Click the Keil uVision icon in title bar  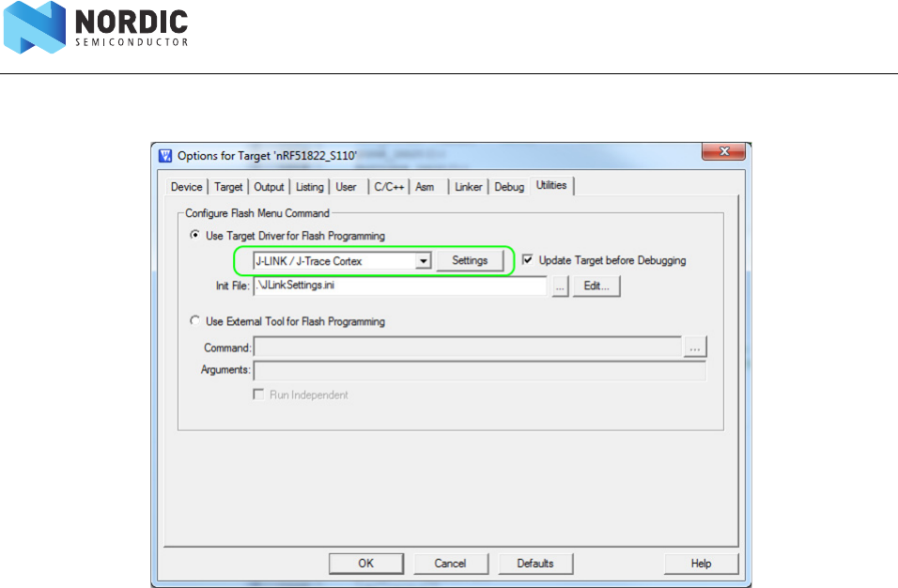pos(165,156)
